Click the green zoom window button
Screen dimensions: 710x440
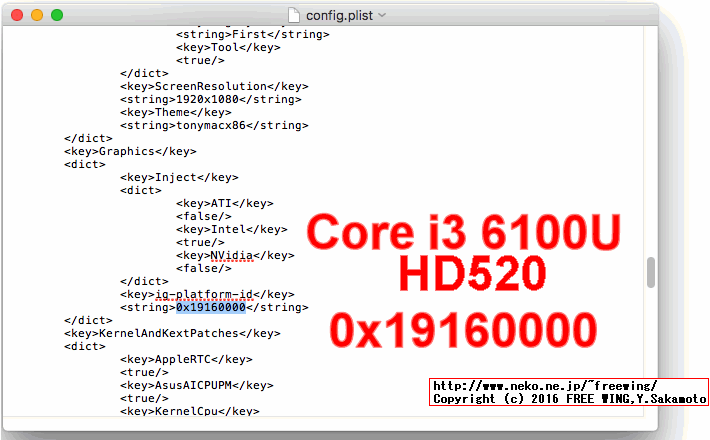tap(57, 15)
